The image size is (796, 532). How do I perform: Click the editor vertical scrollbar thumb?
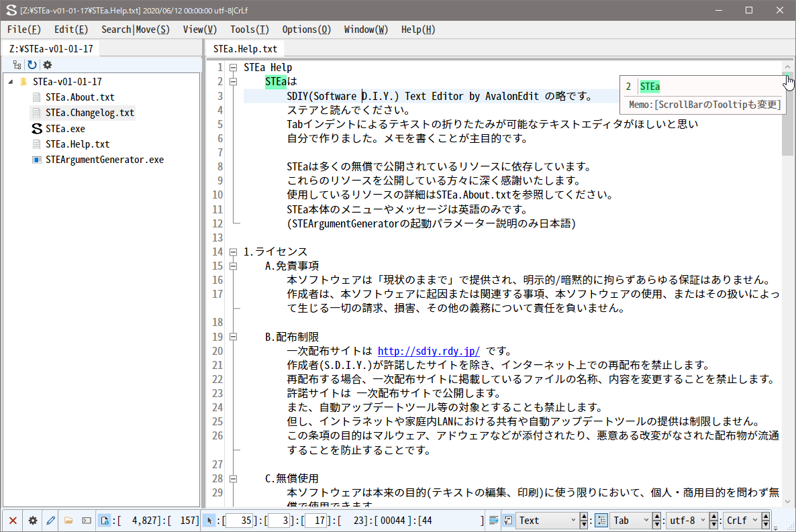point(787,114)
